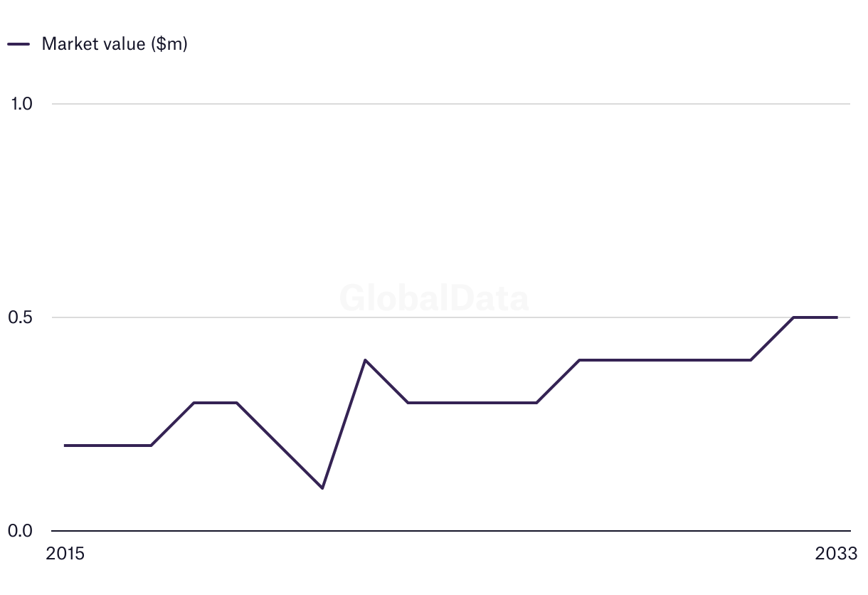Click the line's final endpoint at 2033

[837, 317]
